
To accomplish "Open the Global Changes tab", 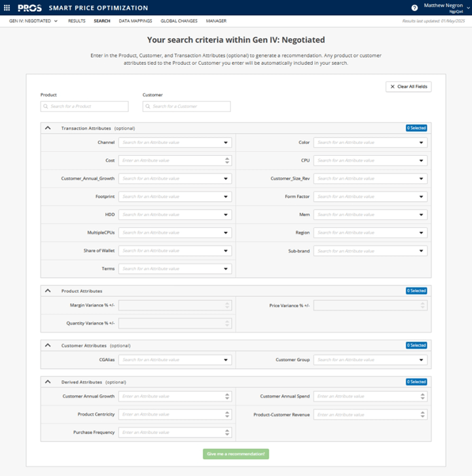I will [179, 21].
